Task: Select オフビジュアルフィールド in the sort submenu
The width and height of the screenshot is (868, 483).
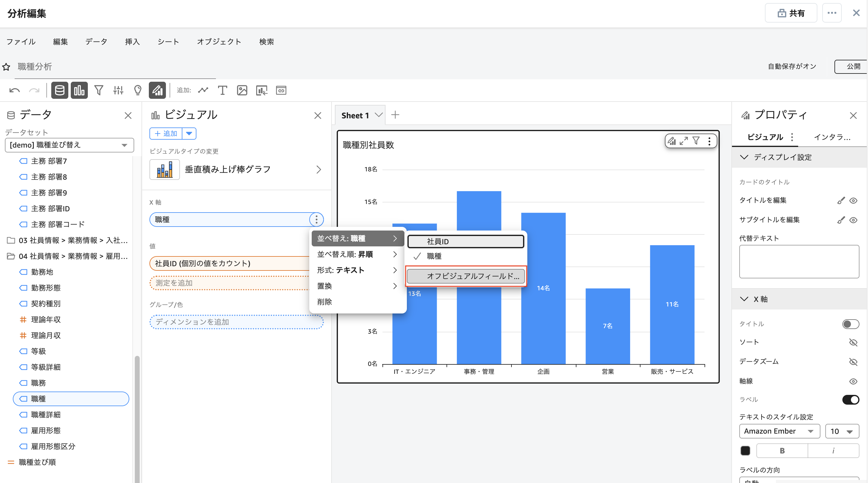Action: [x=466, y=276]
